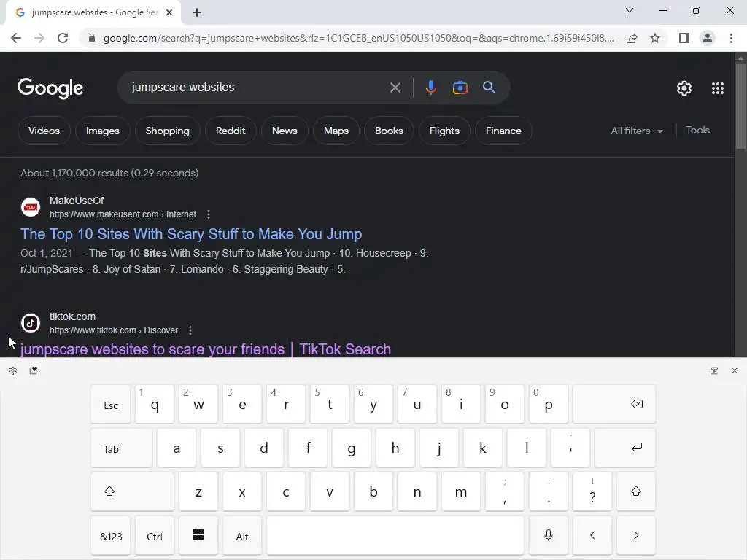Open TikTok jumpscare websites result link
Viewport: 747px width, 560px height.
(x=205, y=349)
